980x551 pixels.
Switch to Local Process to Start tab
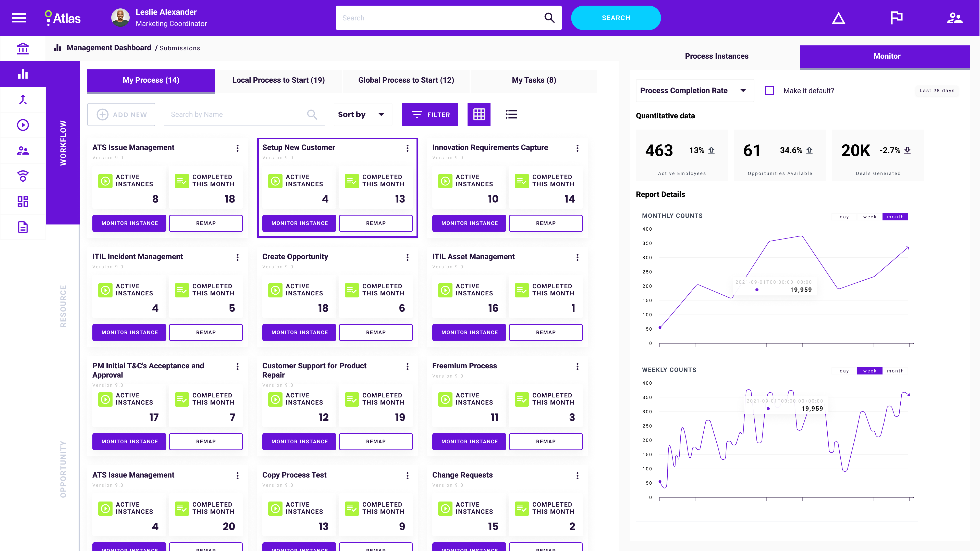(278, 80)
